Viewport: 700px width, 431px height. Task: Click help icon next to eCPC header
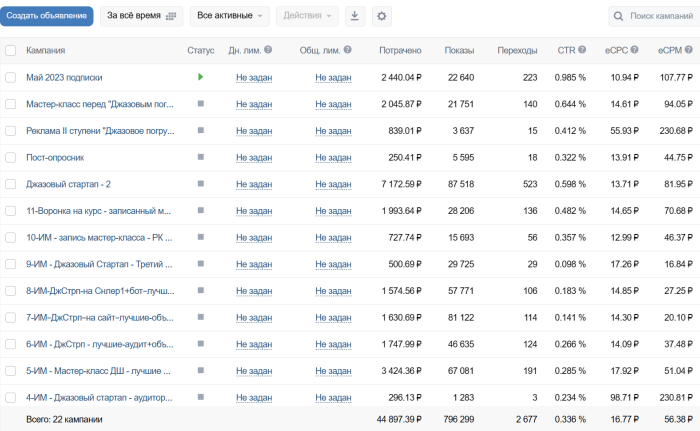tap(634, 50)
